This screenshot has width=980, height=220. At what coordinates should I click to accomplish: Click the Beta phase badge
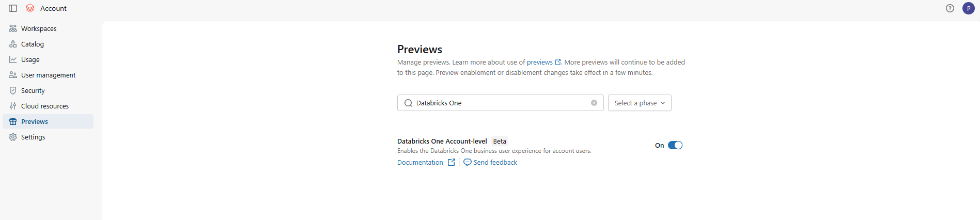tap(500, 141)
